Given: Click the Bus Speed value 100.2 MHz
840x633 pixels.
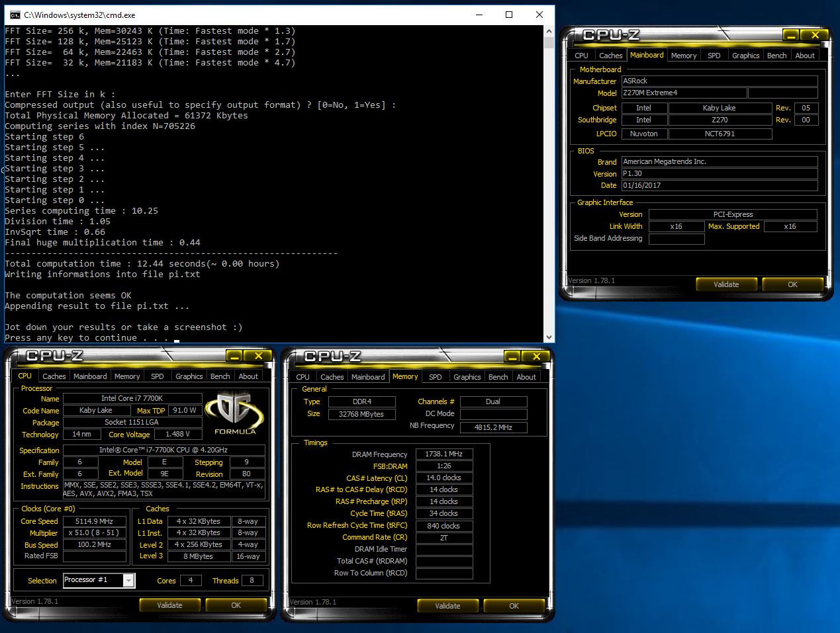Looking at the screenshot, I should click(94, 544).
